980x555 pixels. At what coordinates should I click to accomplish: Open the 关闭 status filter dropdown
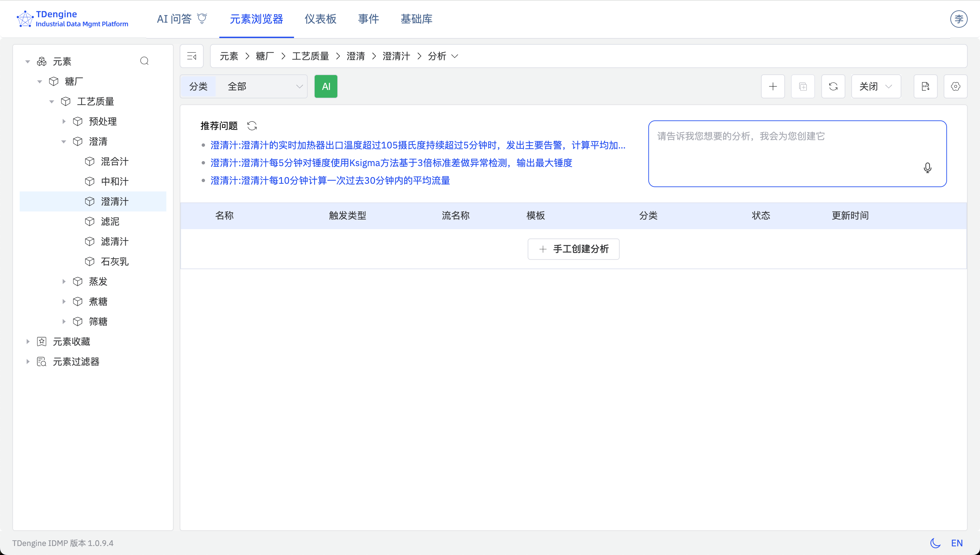[876, 86]
